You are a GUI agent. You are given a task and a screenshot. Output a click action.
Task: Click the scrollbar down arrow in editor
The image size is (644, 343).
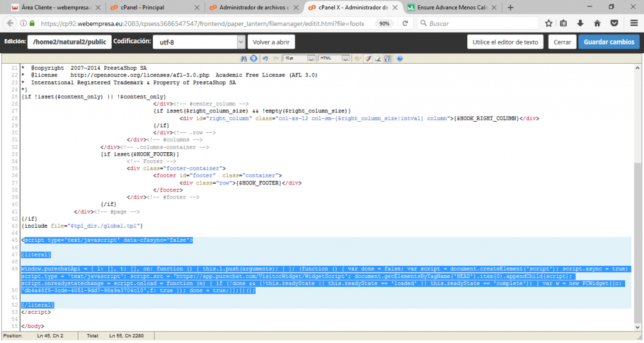click(637, 327)
